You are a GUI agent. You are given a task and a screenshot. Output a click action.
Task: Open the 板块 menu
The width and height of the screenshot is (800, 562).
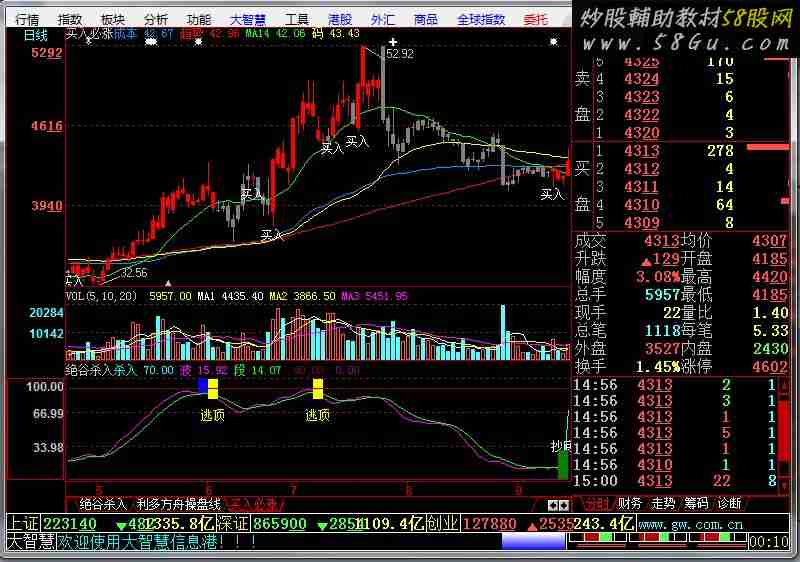(113, 19)
